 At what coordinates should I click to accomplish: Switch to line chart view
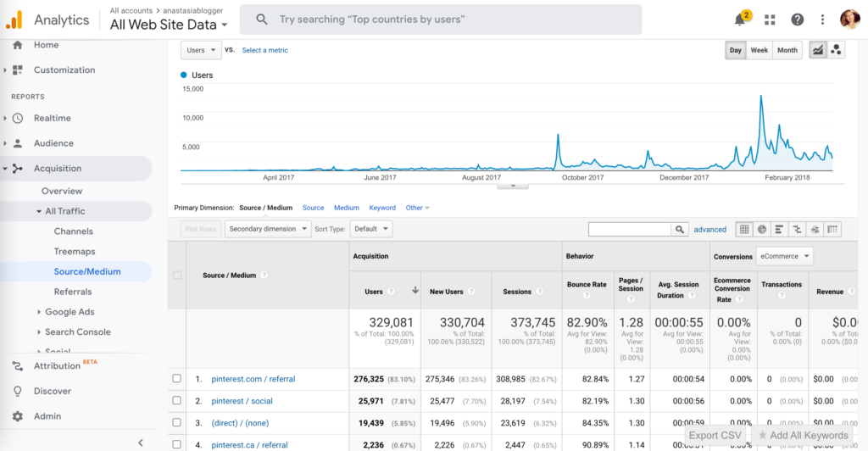pyautogui.click(x=818, y=50)
